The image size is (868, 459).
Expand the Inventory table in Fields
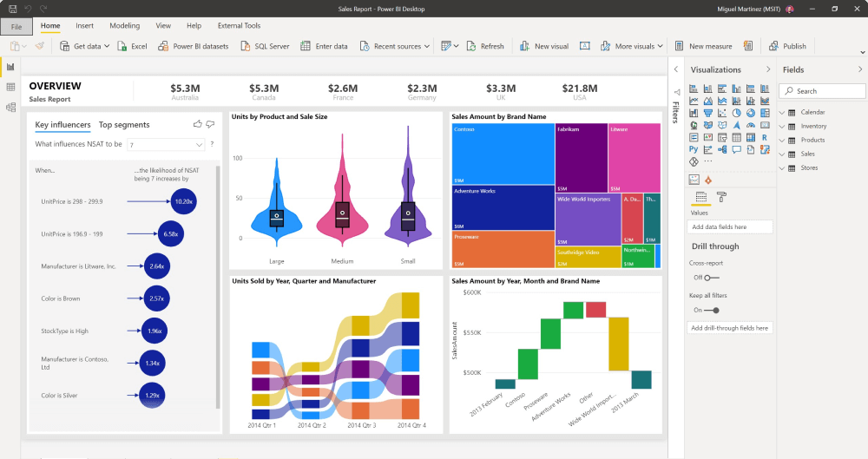(x=782, y=126)
